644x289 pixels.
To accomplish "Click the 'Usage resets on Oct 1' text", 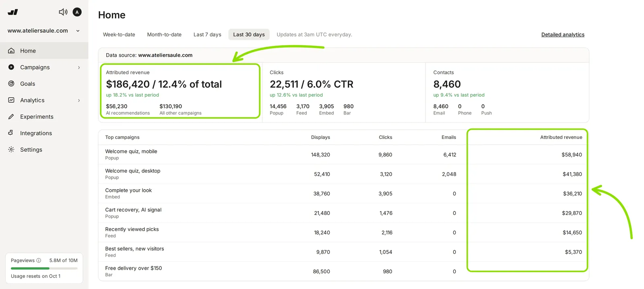I will 35,276.
